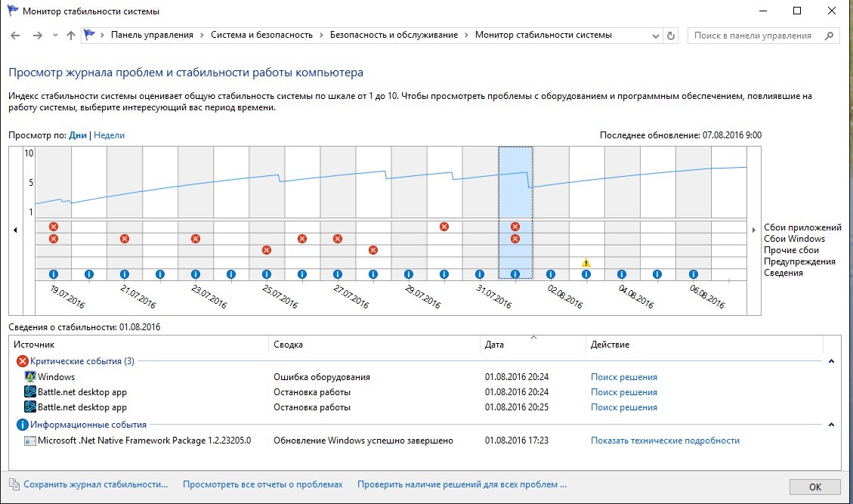Sort the list by the Дата column header
853x504 pixels.
pos(494,345)
